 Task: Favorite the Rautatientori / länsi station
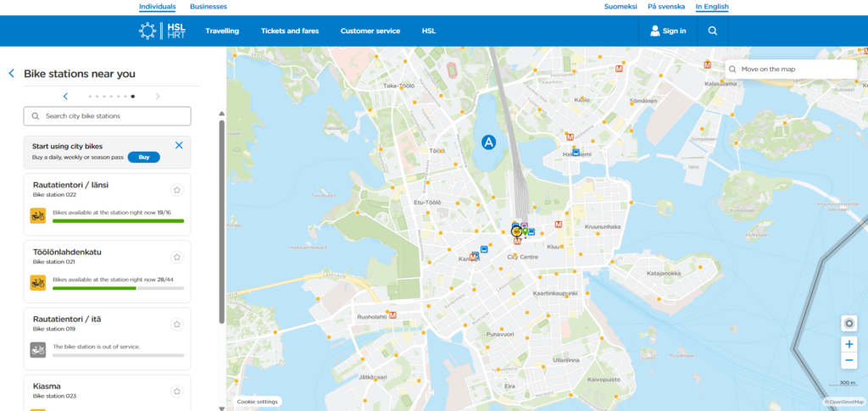[x=176, y=190]
